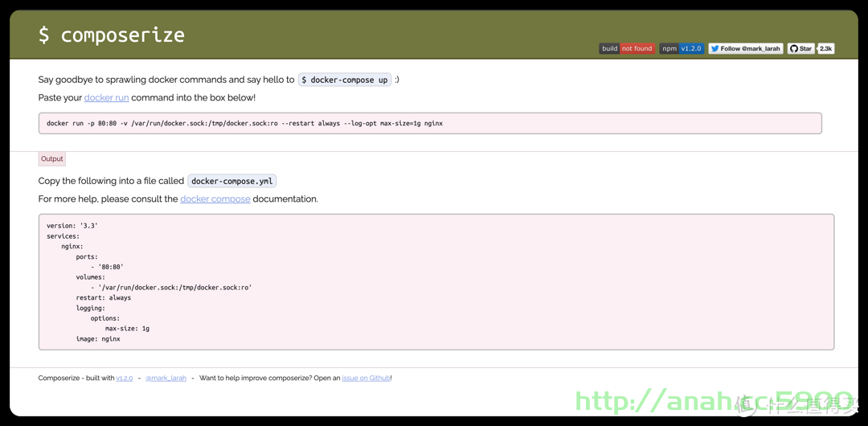Open the v1.2.0 footer link

(x=125, y=378)
